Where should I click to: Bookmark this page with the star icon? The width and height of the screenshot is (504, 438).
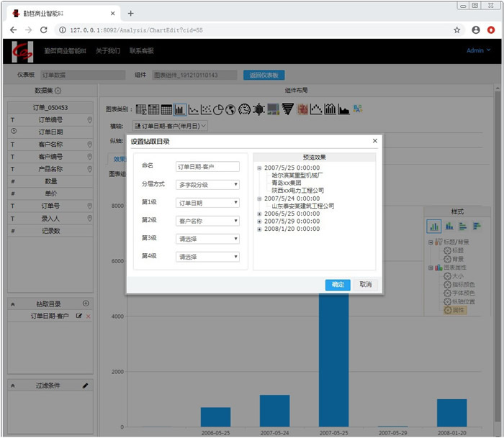pos(456,30)
